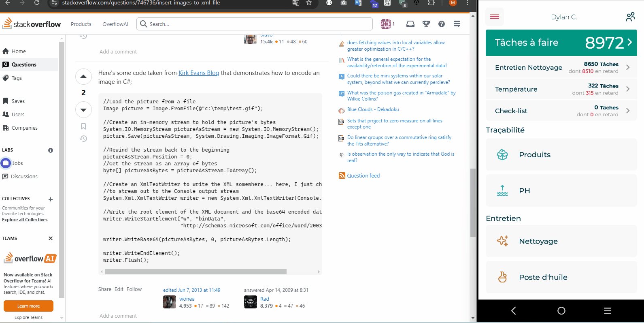Open the RSS Question feed icon

pos(342,175)
